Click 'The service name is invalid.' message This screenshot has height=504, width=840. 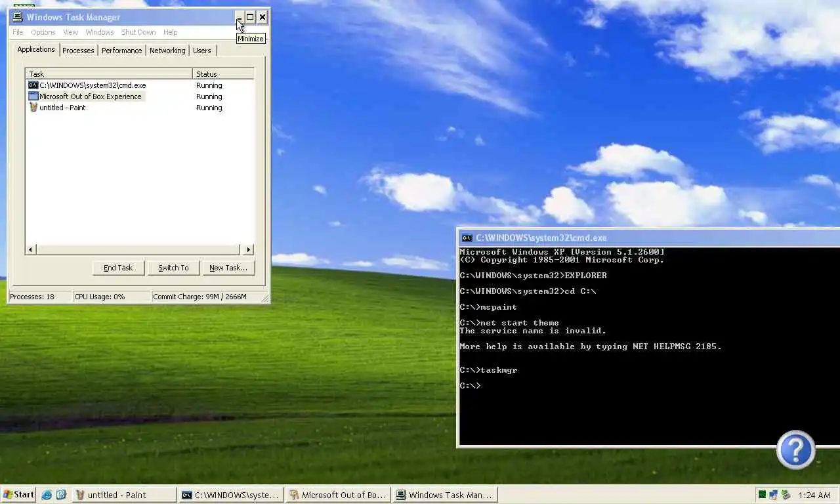pos(533,331)
